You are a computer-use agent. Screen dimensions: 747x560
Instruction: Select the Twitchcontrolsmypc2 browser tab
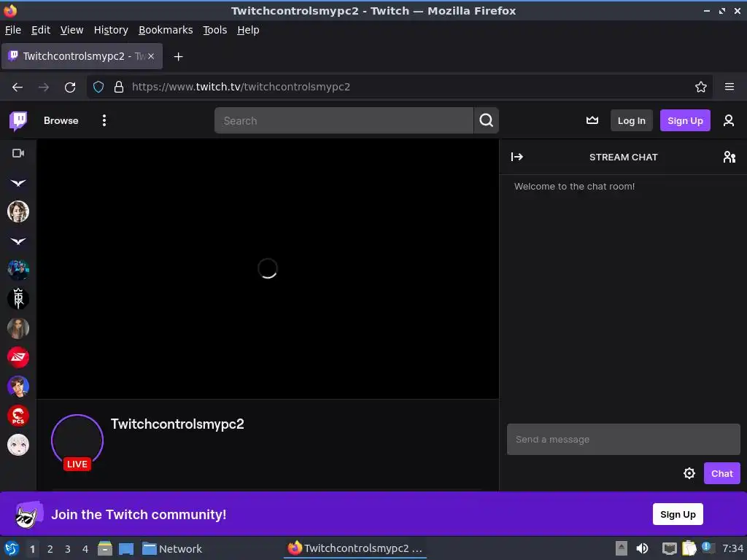tap(82, 56)
